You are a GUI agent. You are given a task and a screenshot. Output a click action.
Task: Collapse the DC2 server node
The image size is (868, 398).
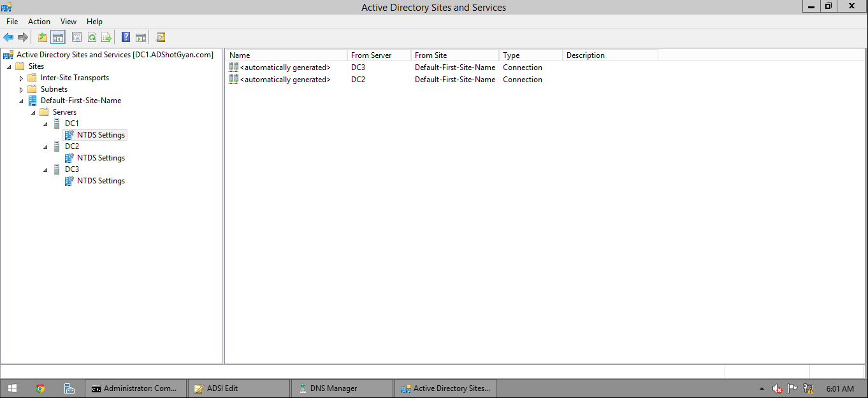click(x=45, y=146)
